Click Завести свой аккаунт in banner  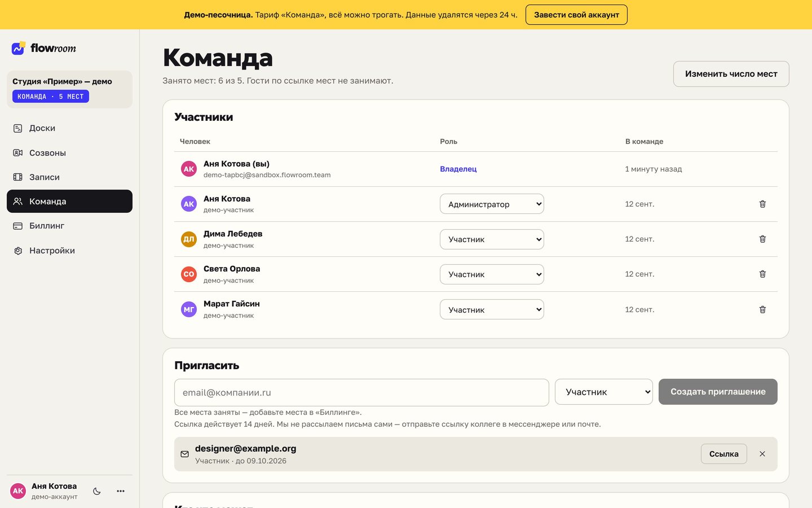tap(576, 15)
